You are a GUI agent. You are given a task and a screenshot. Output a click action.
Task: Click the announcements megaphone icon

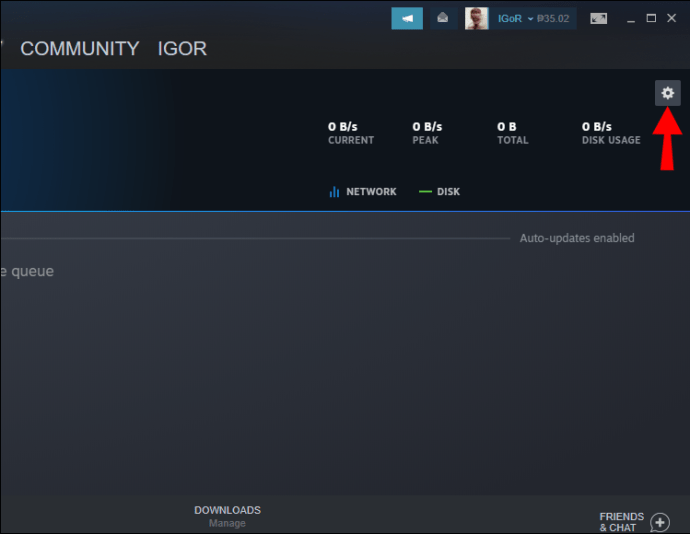(407, 18)
